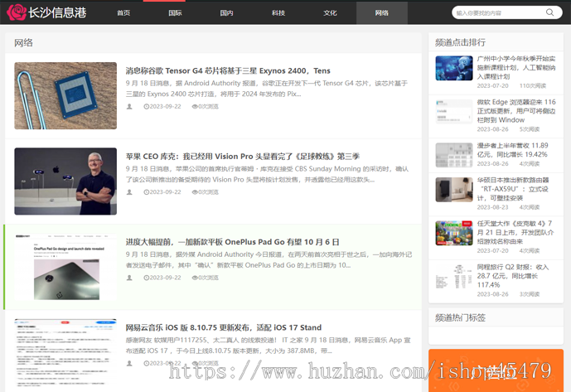Image resolution: width=571 pixels, height=392 pixels.
Task: Switch to the 科技 section
Action: point(278,13)
